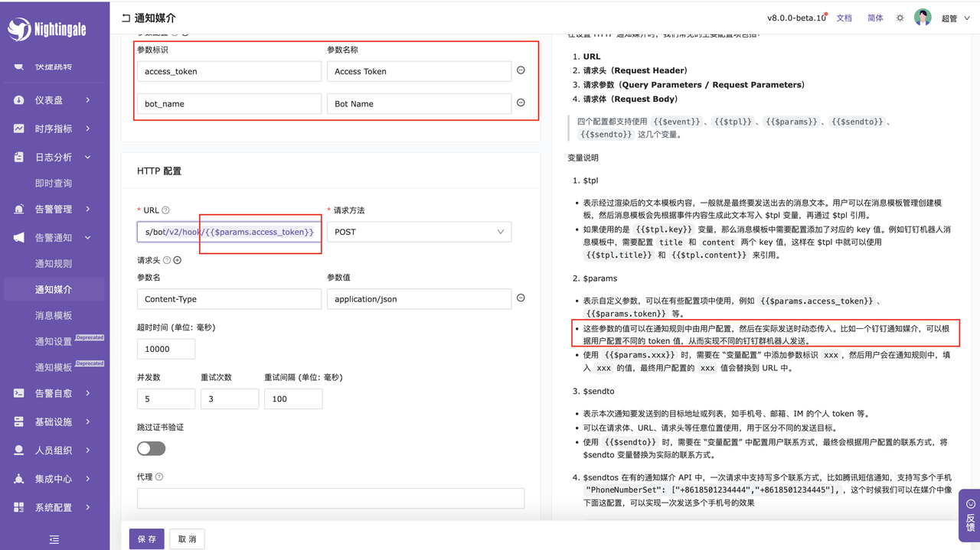Click the 保存 button
Viewport: 980px width, 550px height.
tap(146, 539)
